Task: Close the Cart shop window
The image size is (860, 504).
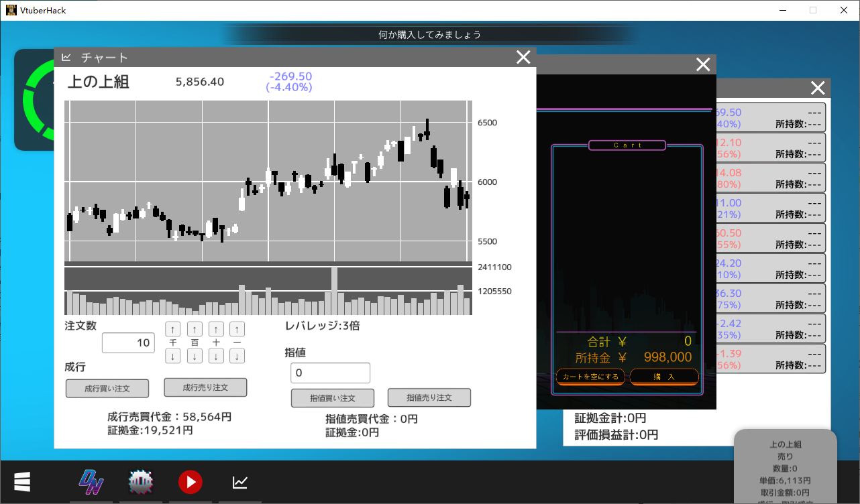Action: 703,64
